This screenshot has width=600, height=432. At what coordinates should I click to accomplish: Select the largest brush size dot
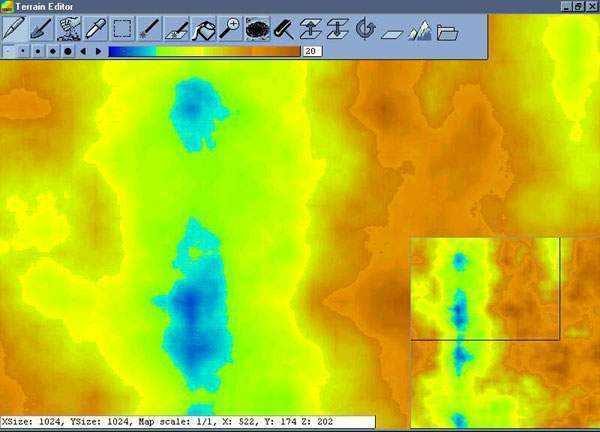click(x=68, y=50)
